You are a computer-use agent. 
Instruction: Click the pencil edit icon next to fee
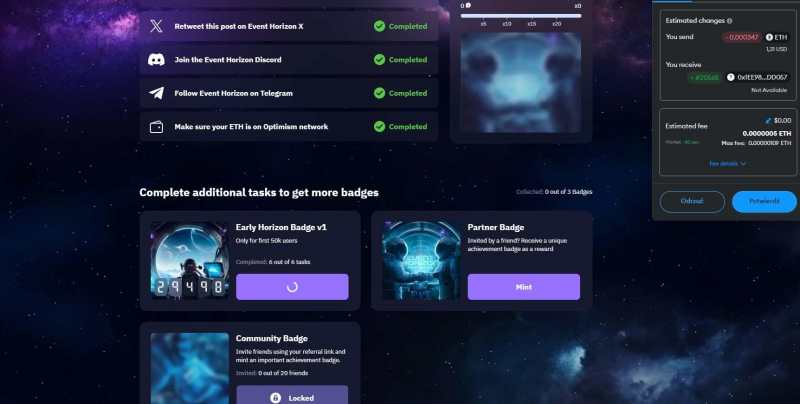click(x=768, y=121)
